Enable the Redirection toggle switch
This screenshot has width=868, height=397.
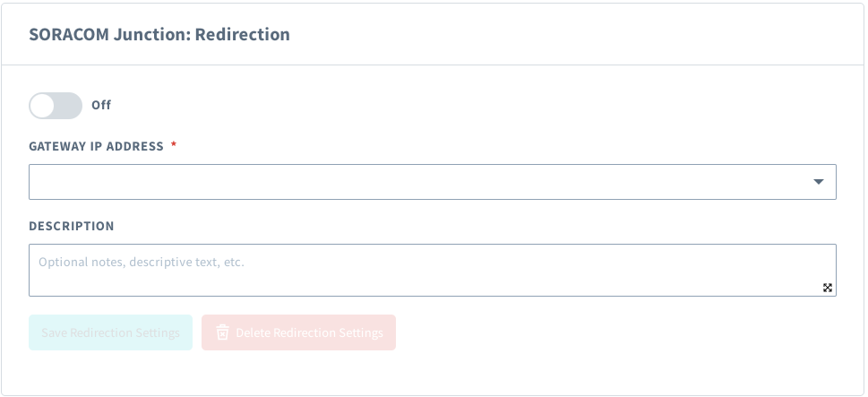click(55, 106)
